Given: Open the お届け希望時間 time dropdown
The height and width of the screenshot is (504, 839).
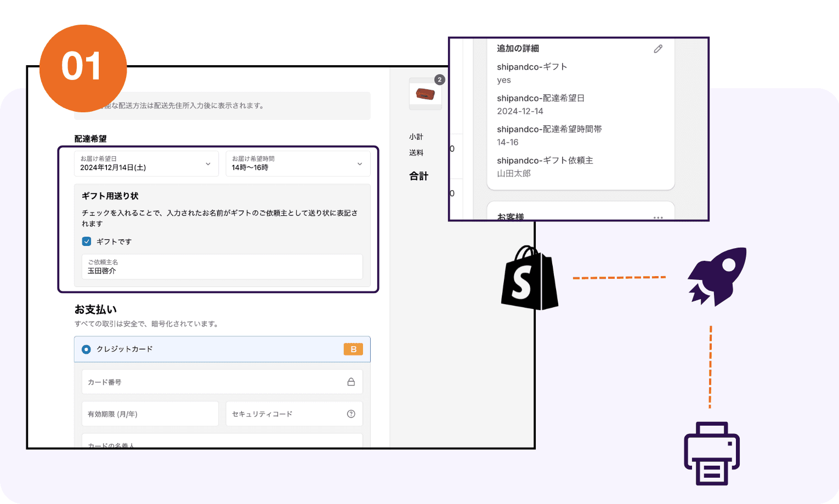Looking at the screenshot, I should pyautogui.click(x=297, y=163).
